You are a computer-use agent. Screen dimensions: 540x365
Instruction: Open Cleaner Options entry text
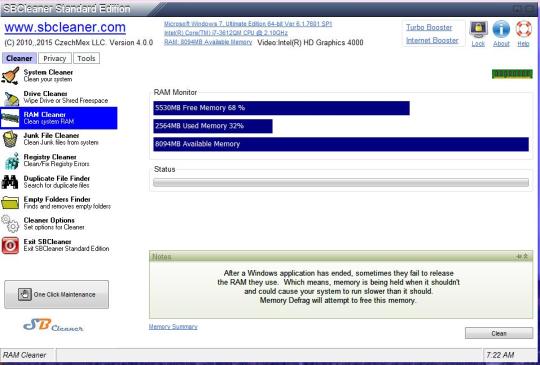click(54, 224)
